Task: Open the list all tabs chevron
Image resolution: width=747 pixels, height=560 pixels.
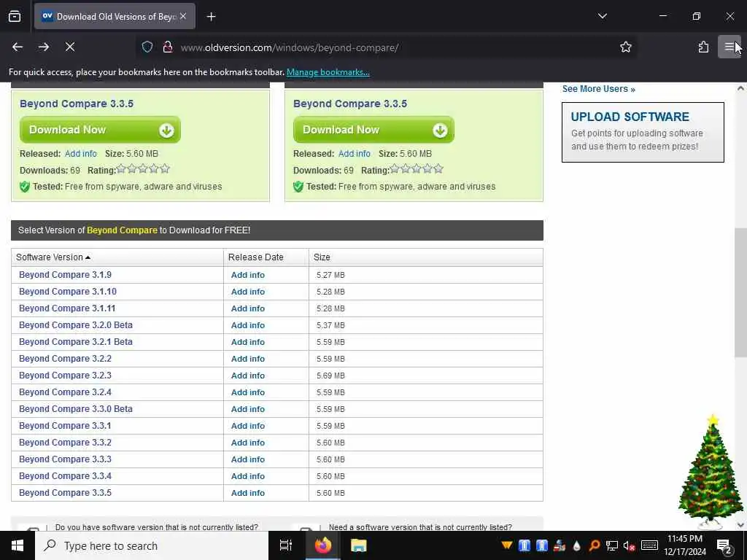Action: point(602,16)
